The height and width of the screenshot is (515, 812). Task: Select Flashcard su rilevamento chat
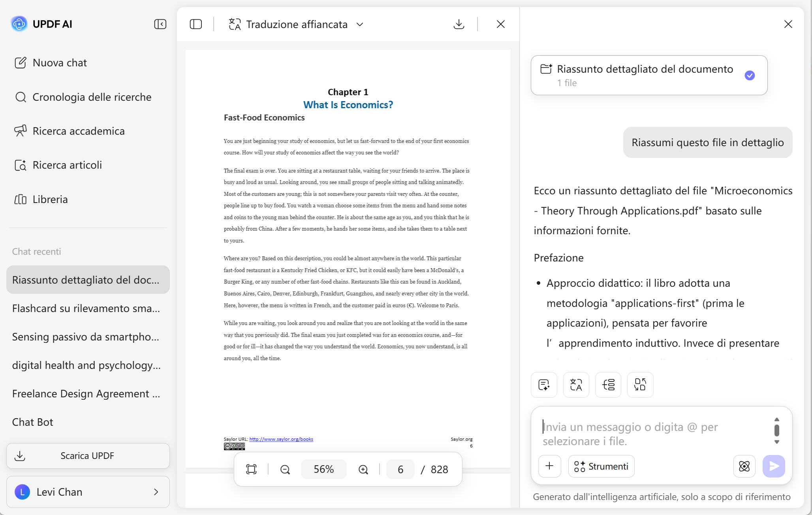86,308
